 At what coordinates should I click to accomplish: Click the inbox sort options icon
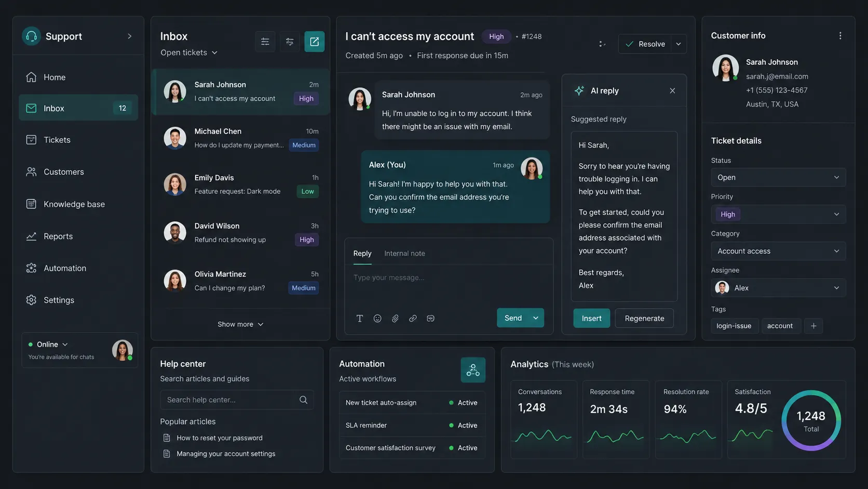[x=290, y=42]
